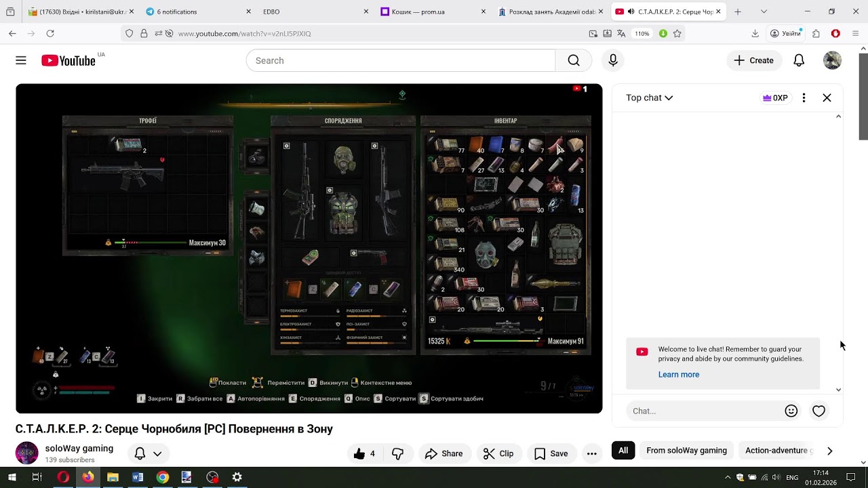Viewport: 868px width, 488px height.
Task: Expand the list all tabs chevron
Action: click(x=764, y=12)
